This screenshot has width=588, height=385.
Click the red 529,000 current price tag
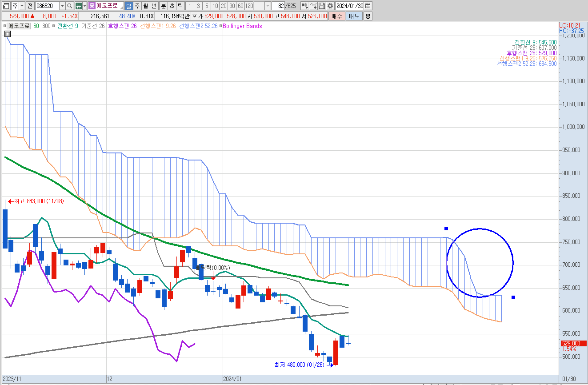(573, 343)
